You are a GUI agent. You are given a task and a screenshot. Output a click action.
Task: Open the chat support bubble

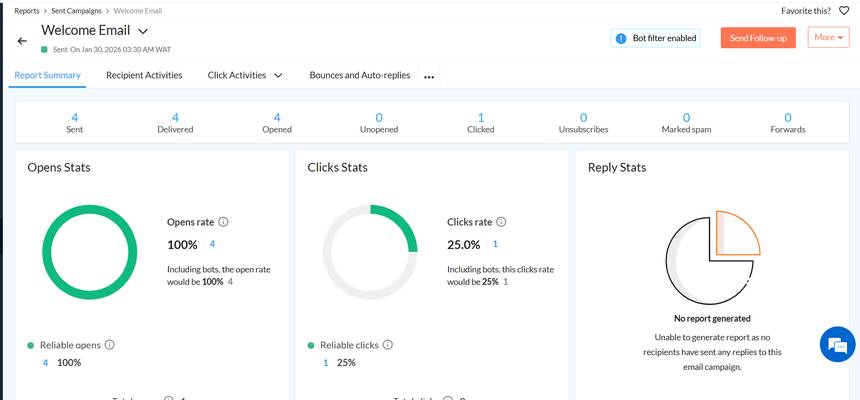pyautogui.click(x=836, y=345)
